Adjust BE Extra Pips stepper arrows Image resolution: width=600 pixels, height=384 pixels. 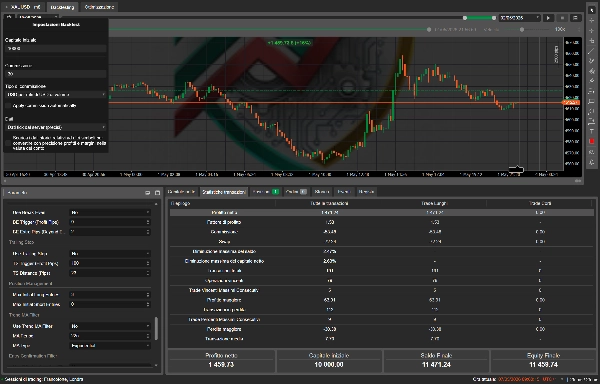(148, 232)
